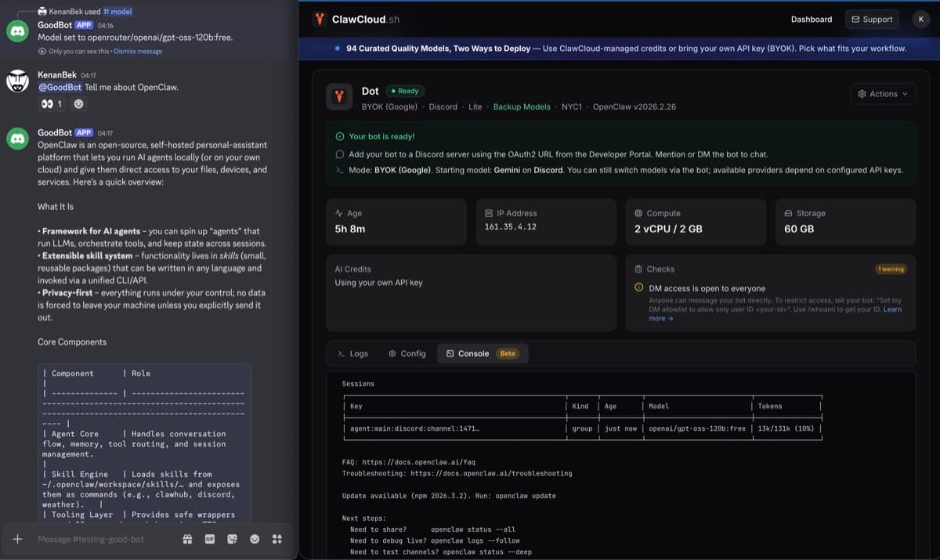Image resolution: width=940 pixels, height=560 pixels.
Task: Add a reaction with the smiley button
Action: (x=78, y=103)
